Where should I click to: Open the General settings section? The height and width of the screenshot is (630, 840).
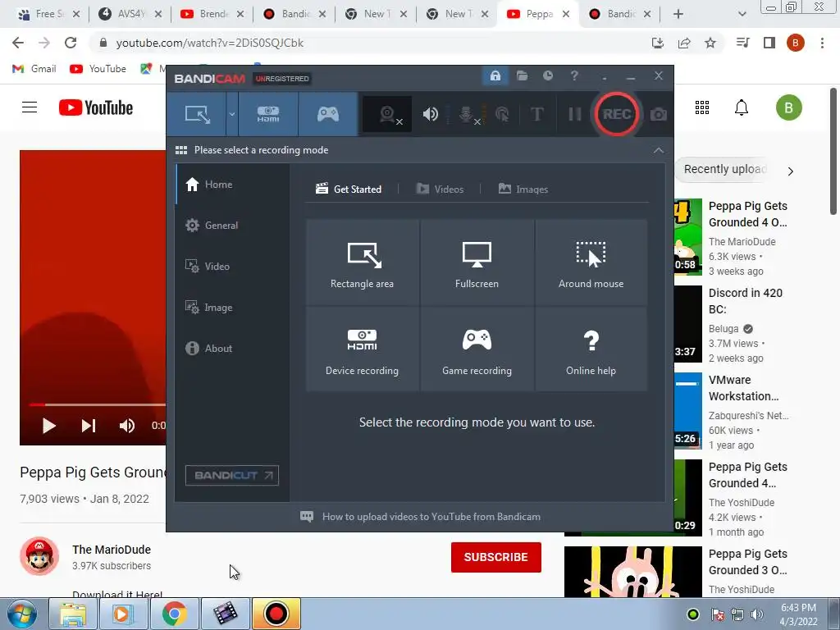231,226
